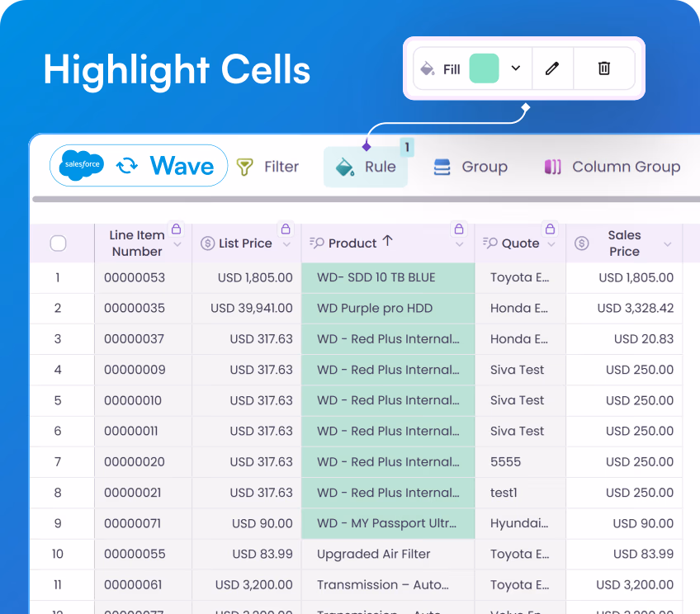Click the horizontal gray scrollbar under toolbar

coord(366,200)
